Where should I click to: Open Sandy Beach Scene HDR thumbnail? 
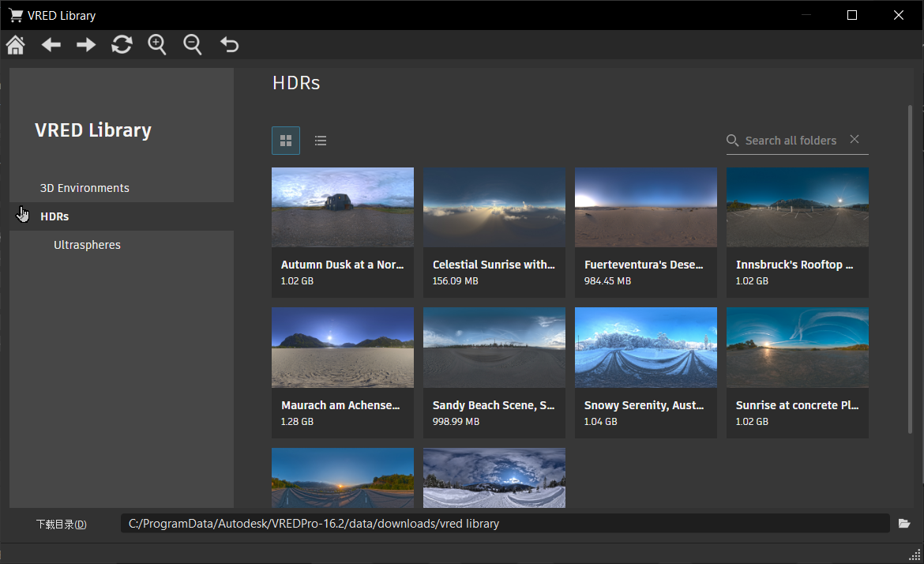click(x=494, y=348)
